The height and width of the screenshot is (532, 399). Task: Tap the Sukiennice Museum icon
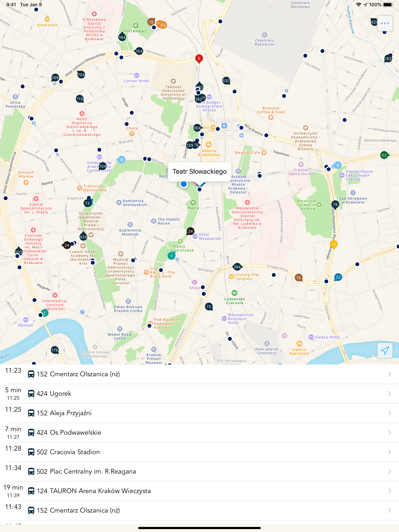pos(130,224)
